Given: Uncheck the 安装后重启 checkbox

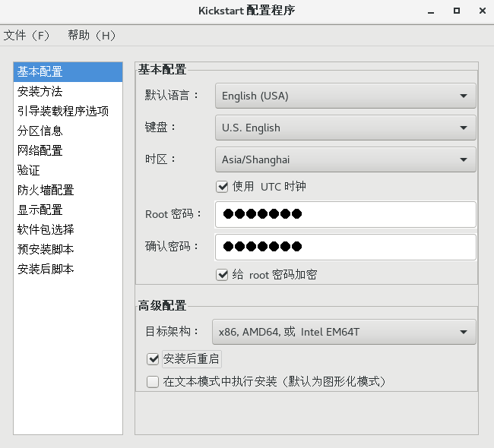Looking at the screenshot, I should [x=153, y=359].
